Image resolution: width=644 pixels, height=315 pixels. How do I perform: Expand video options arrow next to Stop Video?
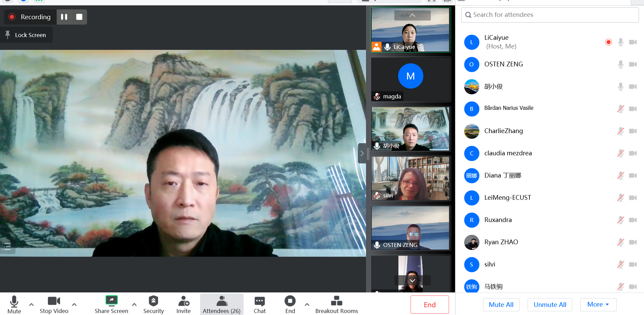click(x=74, y=304)
